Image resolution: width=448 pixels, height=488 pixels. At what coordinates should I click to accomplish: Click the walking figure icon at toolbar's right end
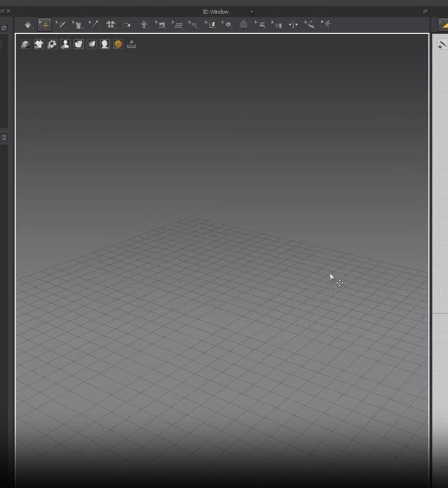[328, 25]
